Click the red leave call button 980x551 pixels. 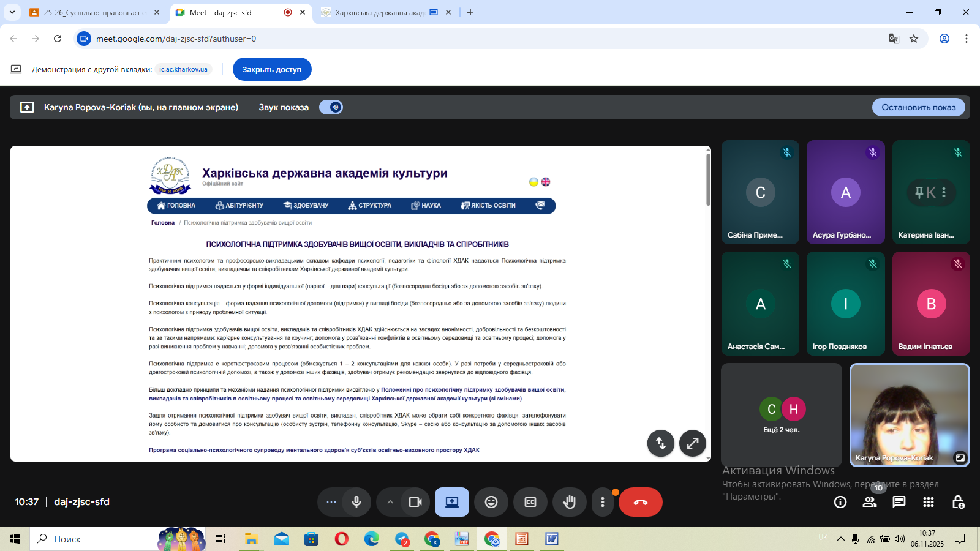pos(640,502)
